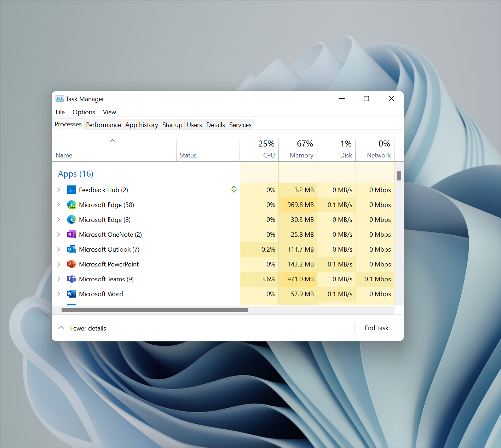Expand the Microsoft Edge (8) process group
Image resolution: width=501 pixels, height=448 pixels.
59,220
